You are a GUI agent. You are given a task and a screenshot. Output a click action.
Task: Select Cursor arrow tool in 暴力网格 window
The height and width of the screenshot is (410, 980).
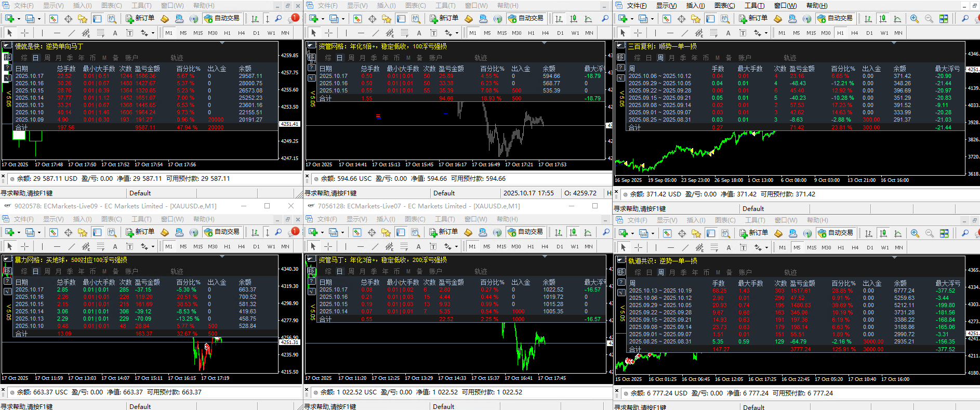coord(9,246)
